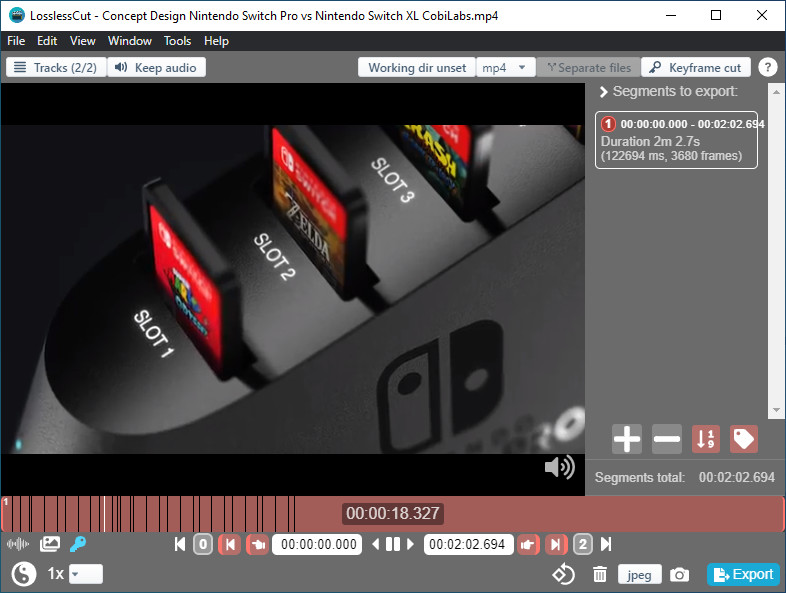This screenshot has width=786, height=593.
Task: Pause video playback
Action: [x=393, y=544]
